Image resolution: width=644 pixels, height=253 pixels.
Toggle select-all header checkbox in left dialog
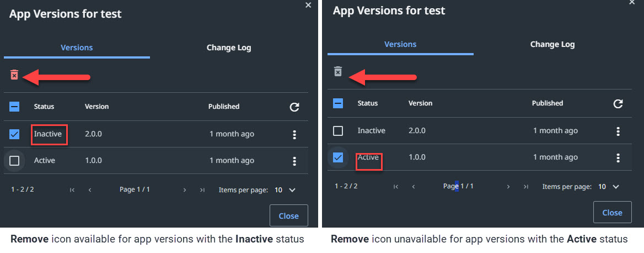click(x=15, y=107)
